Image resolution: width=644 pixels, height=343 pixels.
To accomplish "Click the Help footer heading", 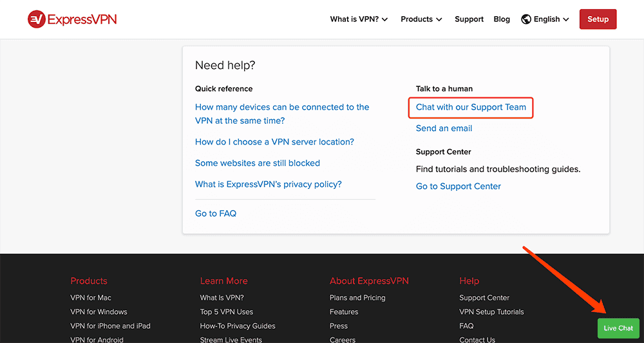I will click(469, 281).
